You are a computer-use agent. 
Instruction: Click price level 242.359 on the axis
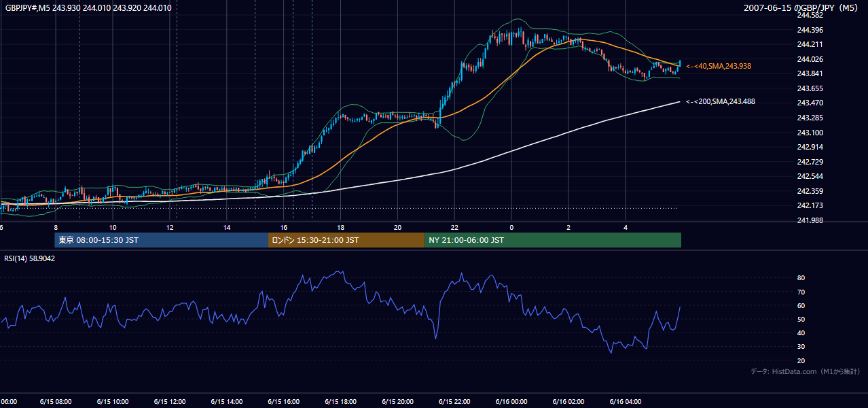click(x=810, y=191)
